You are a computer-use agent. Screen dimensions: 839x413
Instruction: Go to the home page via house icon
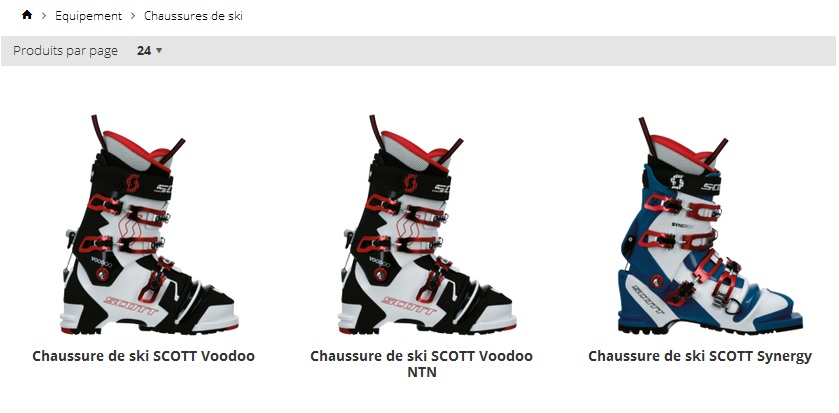(x=27, y=15)
